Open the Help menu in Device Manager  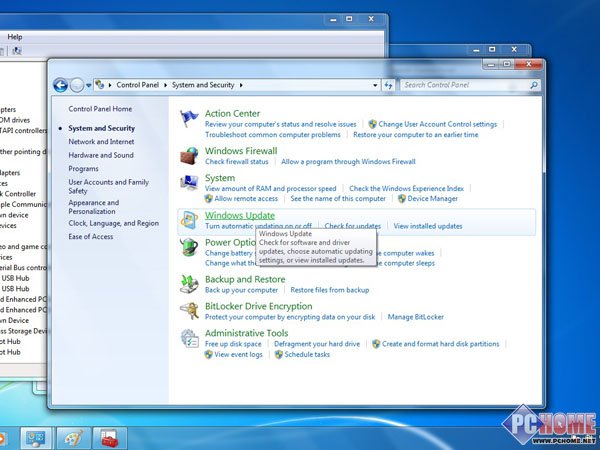click(x=15, y=37)
